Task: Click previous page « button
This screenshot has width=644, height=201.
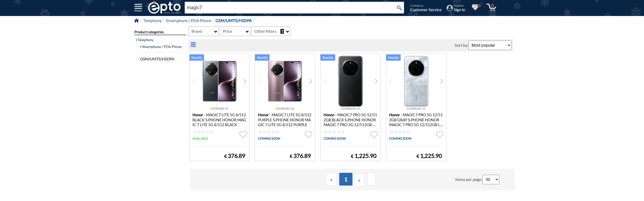Action: click(x=331, y=179)
